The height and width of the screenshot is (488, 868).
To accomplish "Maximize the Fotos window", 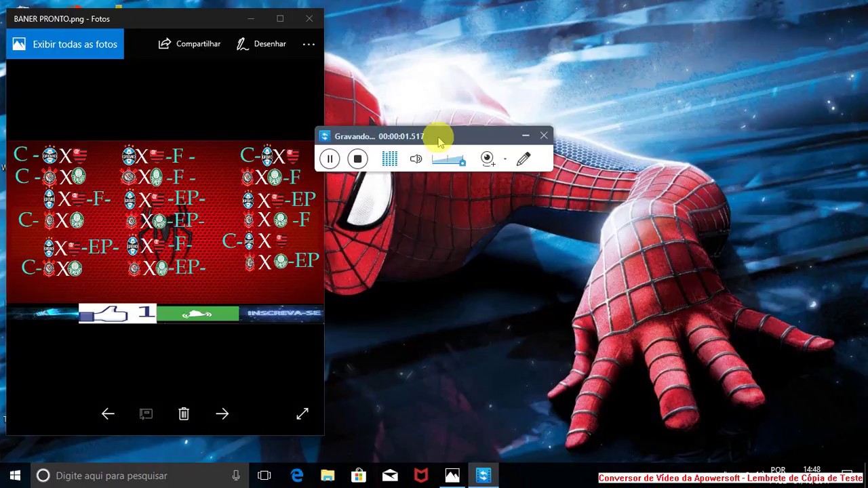I will coord(280,18).
